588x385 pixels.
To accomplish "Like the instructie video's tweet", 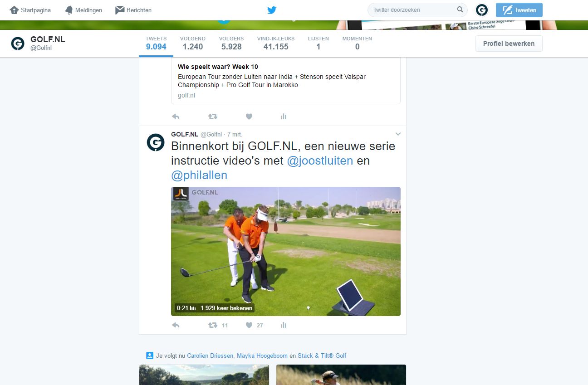I will pos(249,325).
